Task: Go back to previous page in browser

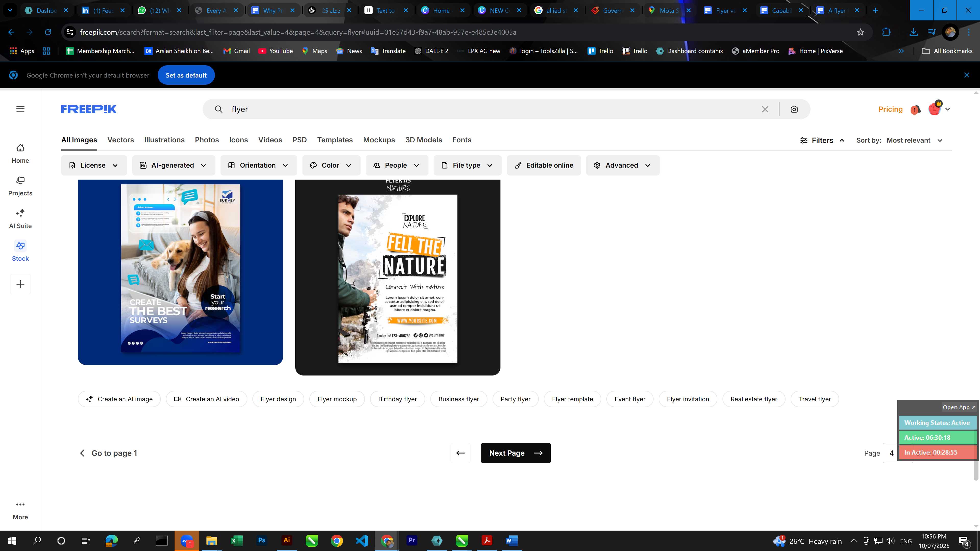Action: pos(11,32)
